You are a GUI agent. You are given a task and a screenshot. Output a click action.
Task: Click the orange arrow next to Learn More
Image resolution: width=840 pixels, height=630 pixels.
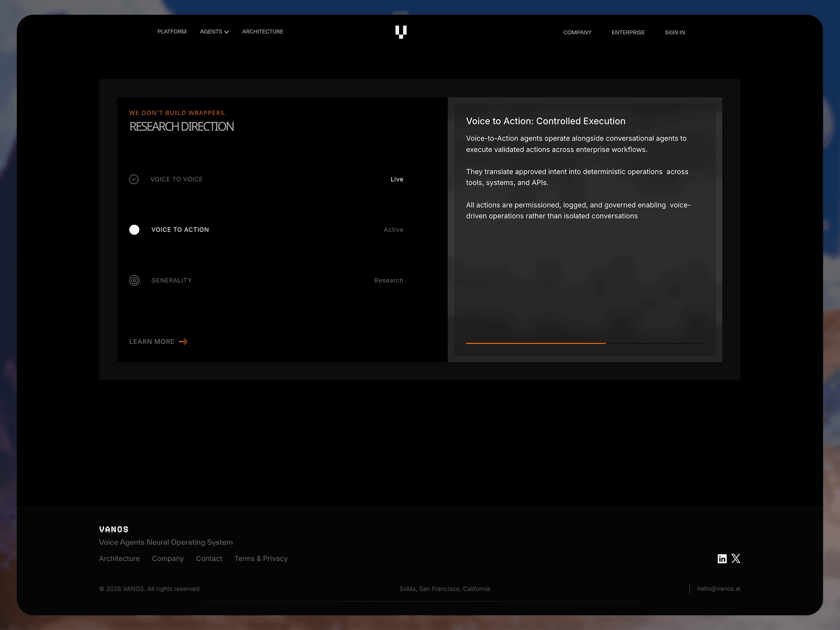tap(183, 342)
